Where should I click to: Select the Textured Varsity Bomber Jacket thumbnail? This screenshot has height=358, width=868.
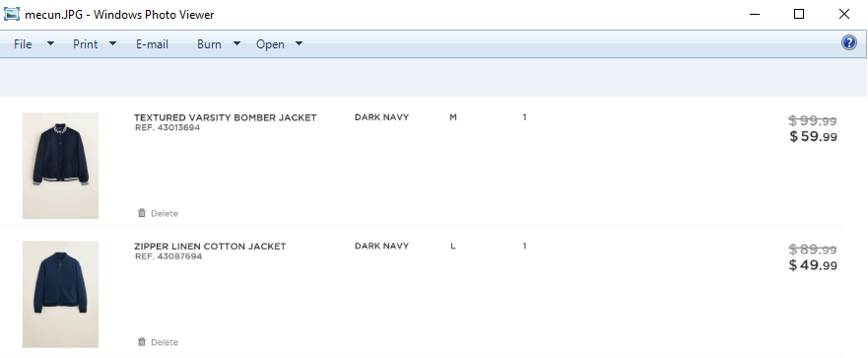click(60, 166)
